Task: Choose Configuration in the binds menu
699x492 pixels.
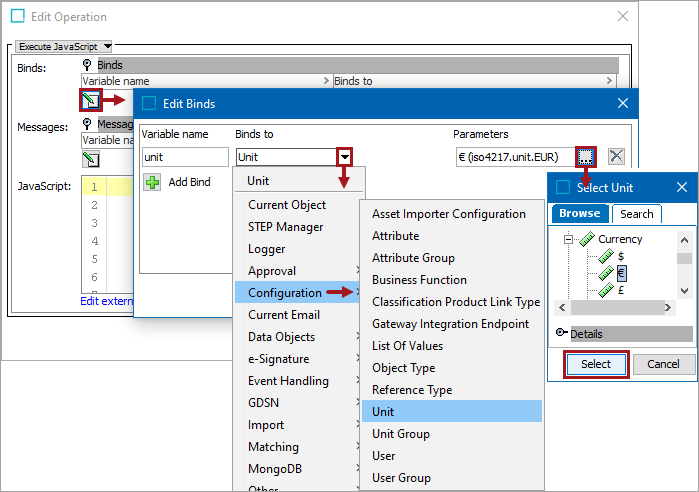Action: [x=285, y=293]
